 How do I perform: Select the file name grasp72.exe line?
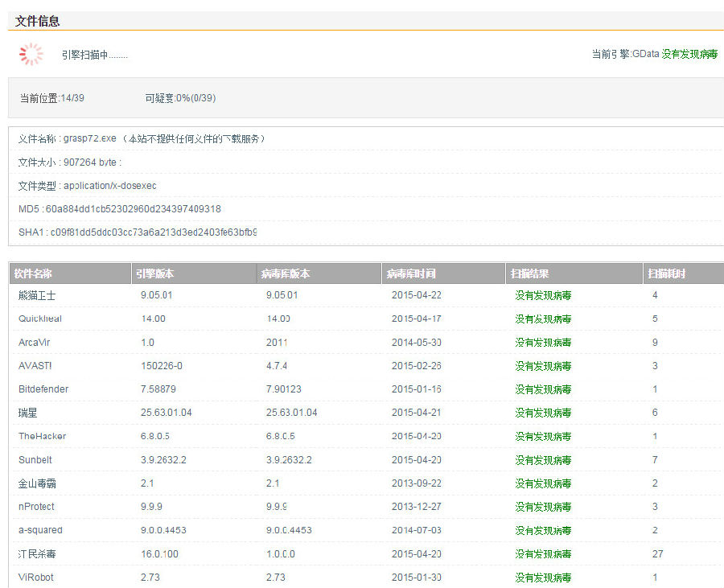(x=142, y=138)
